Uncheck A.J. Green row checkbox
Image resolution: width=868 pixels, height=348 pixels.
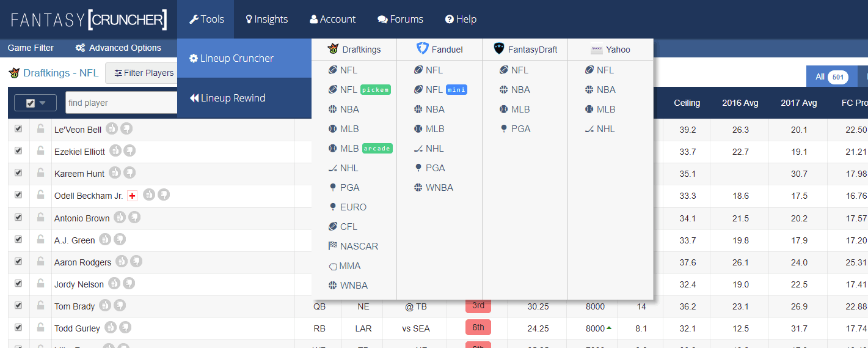pos(18,239)
